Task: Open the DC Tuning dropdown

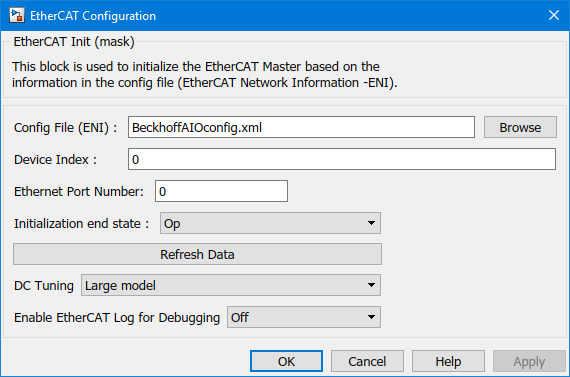Action: (231, 285)
